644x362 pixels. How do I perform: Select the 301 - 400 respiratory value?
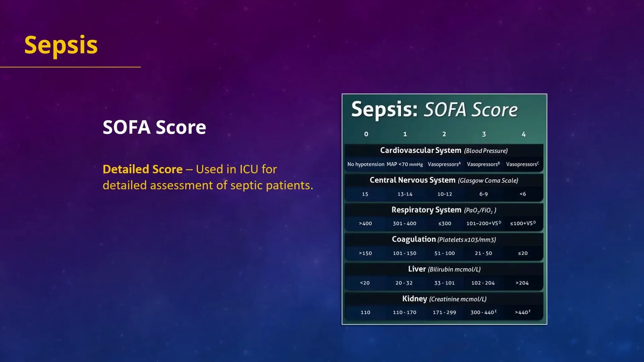[x=405, y=224]
